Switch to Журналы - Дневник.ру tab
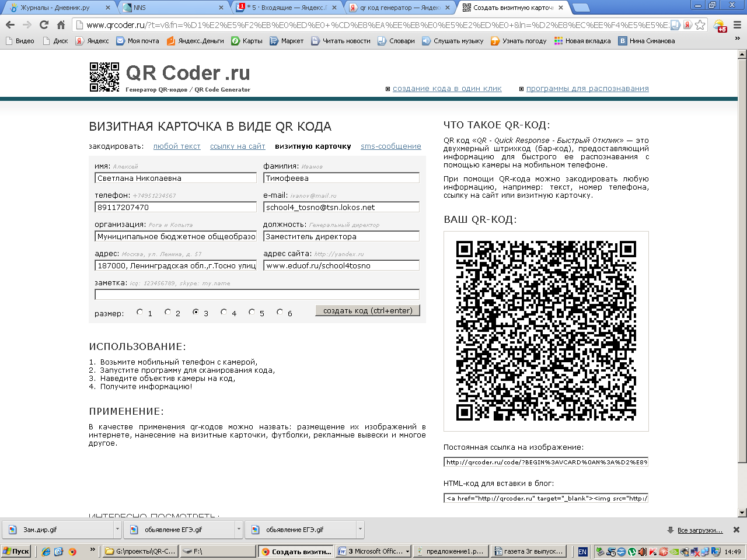 [x=59, y=8]
